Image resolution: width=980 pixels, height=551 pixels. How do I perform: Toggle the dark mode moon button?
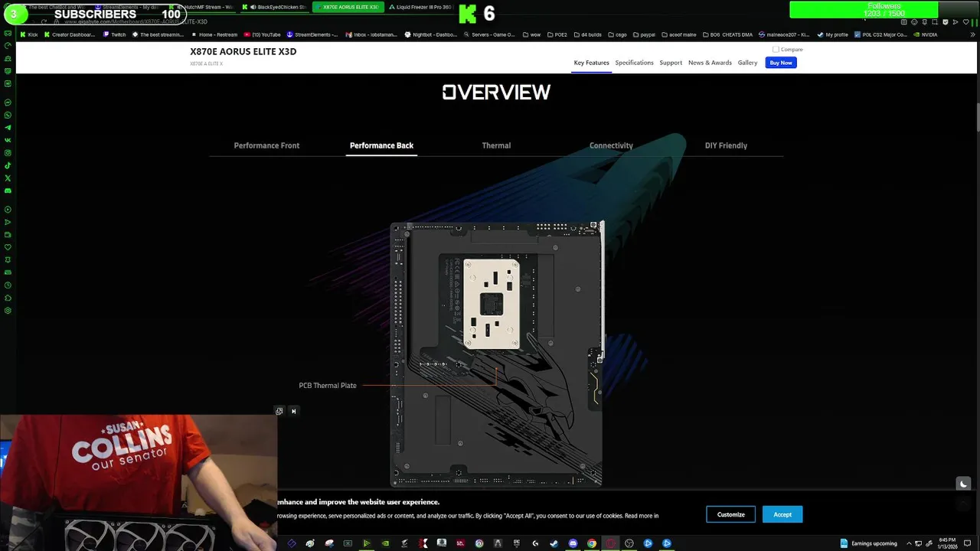pos(963,484)
